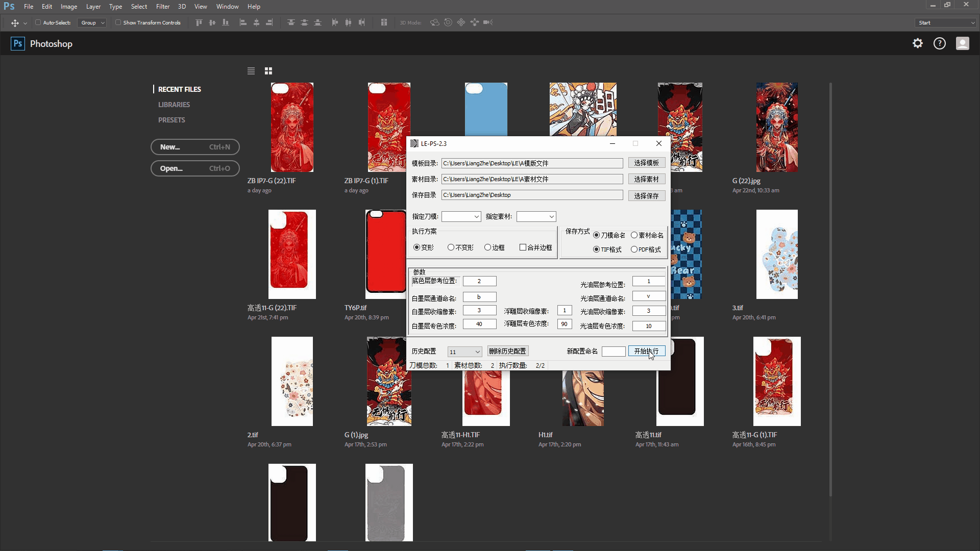
Task: Select TIF格式 radio button
Action: pyautogui.click(x=595, y=249)
